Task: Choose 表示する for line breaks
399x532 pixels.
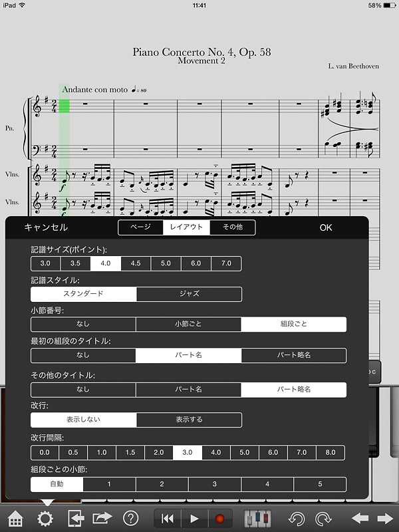Action: 189,420
